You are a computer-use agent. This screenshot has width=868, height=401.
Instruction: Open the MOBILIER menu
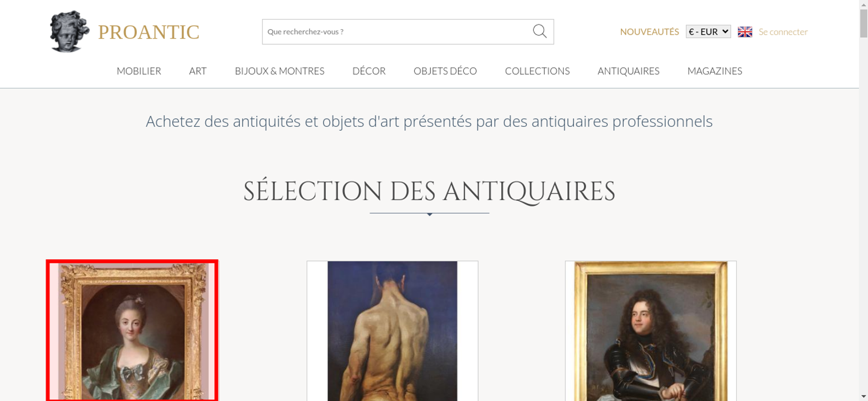(x=139, y=71)
